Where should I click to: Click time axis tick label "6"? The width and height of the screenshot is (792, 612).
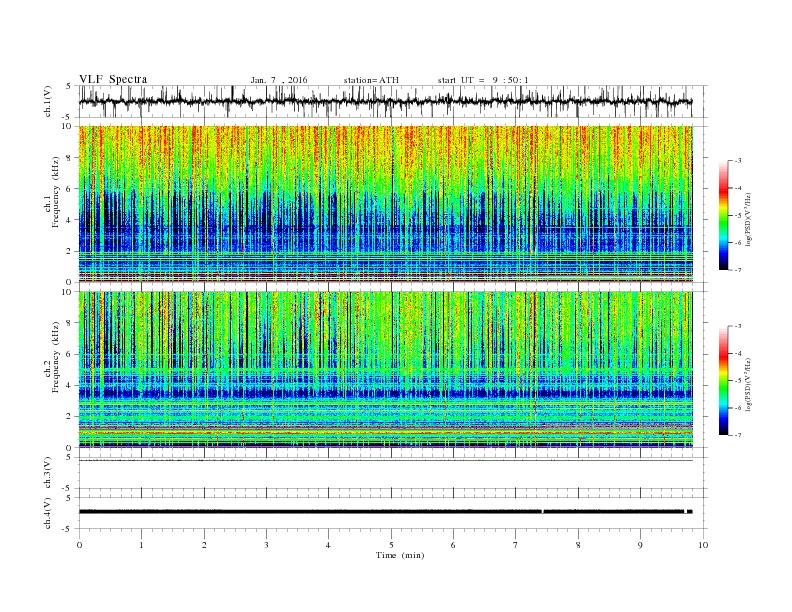pyautogui.click(x=453, y=545)
